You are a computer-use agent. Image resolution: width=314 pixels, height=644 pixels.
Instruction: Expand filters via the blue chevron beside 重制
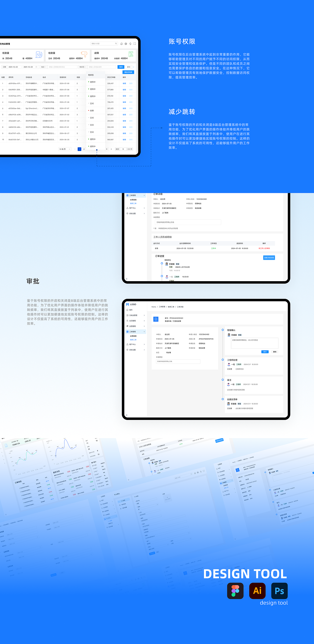click(x=133, y=67)
